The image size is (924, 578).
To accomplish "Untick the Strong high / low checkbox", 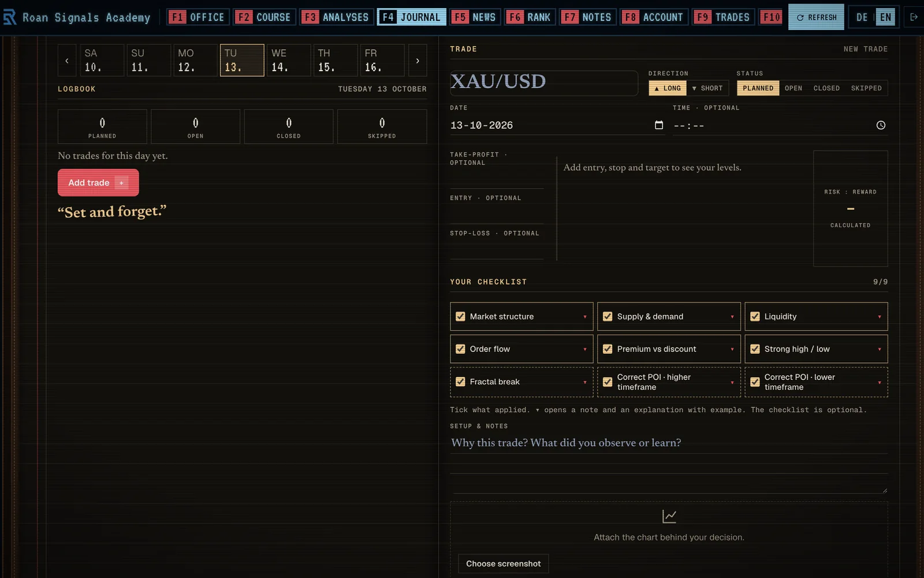I will click(x=755, y=349).
